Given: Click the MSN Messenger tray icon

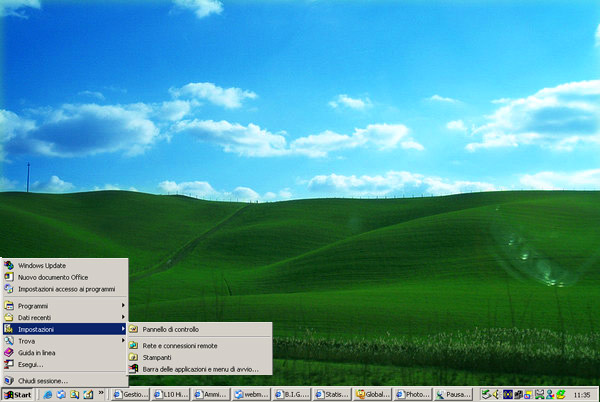Looking at the screenshot, I should coord(550,394).
